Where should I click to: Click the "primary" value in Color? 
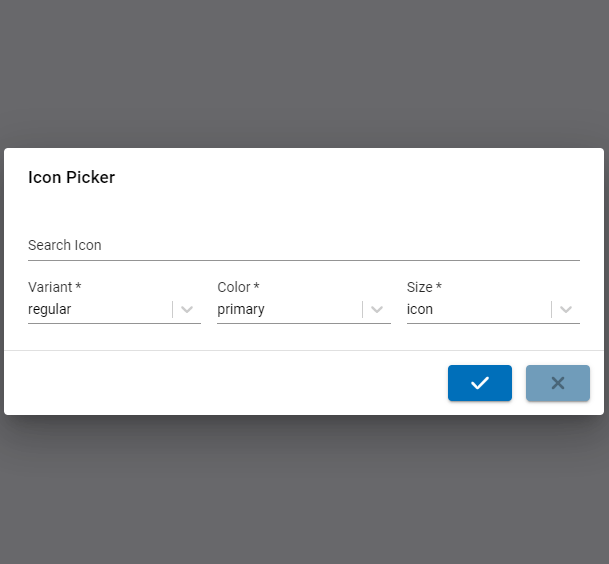241,310
